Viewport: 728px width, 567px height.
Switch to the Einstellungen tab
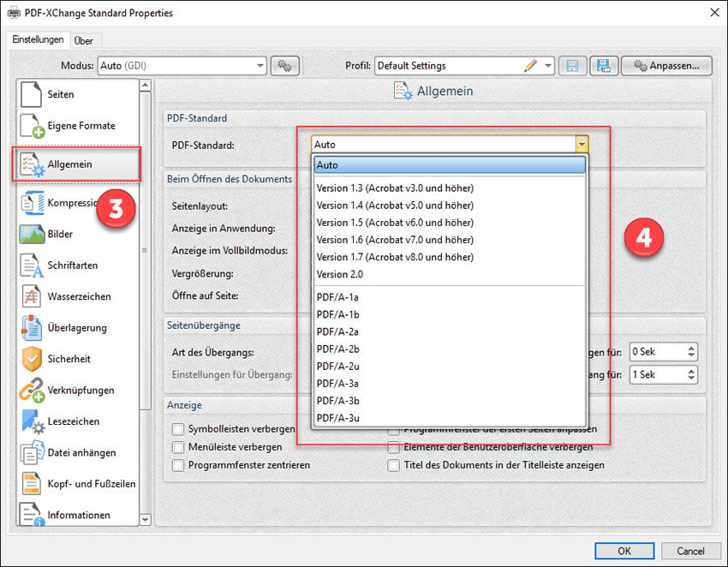(38, 39)
